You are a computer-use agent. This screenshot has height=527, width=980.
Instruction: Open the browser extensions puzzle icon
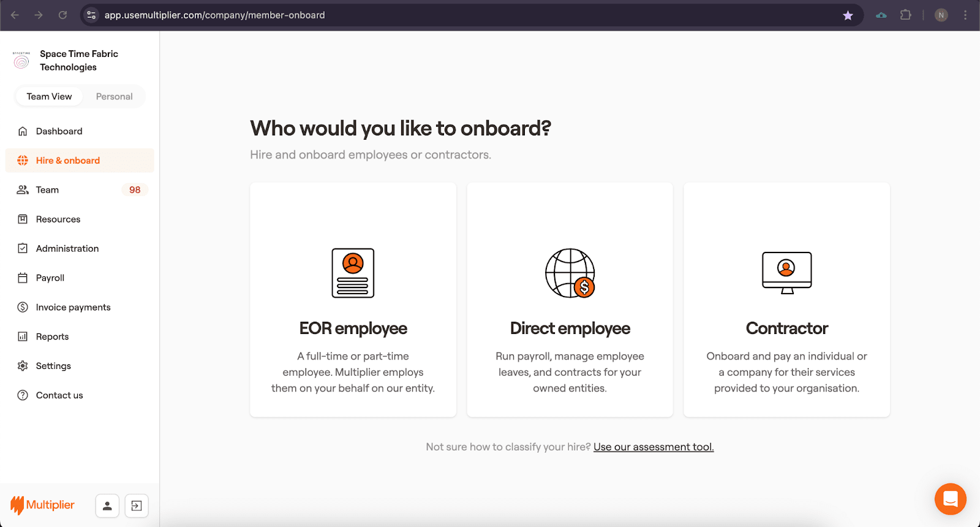click(x=905, y=15)
